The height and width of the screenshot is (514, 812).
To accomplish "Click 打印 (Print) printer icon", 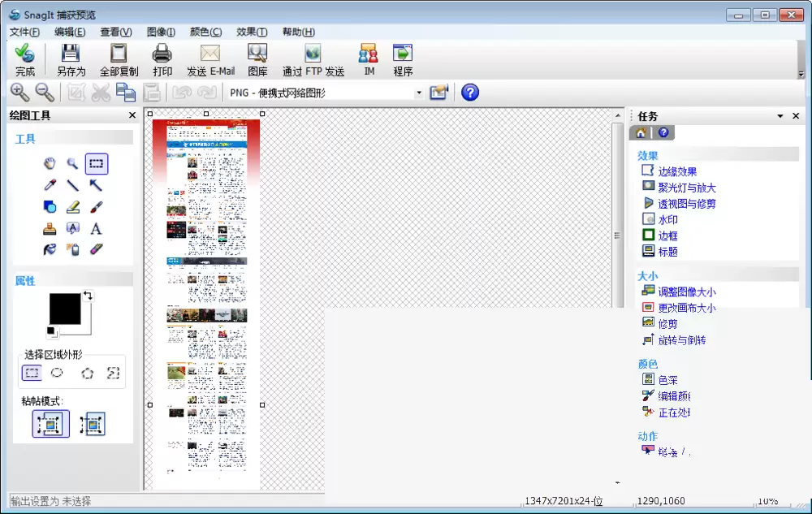I will click(162, 61).
